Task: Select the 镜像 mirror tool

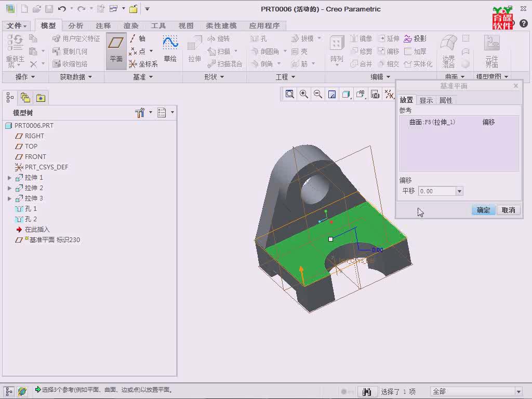Action: (x=361, y=38)
